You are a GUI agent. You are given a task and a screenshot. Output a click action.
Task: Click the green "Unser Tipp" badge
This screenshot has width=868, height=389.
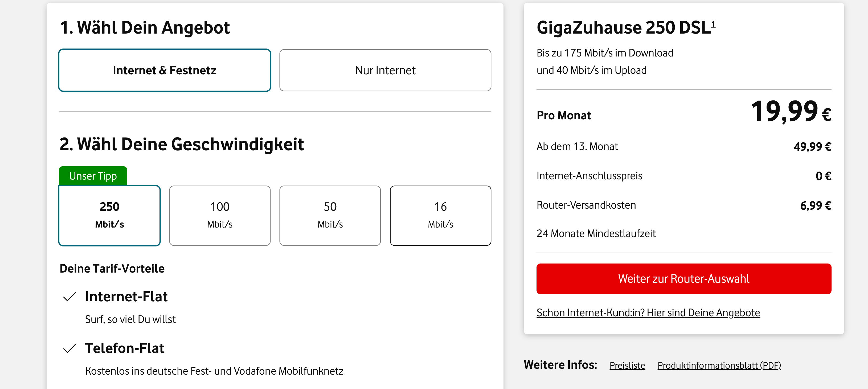point(93,176)
